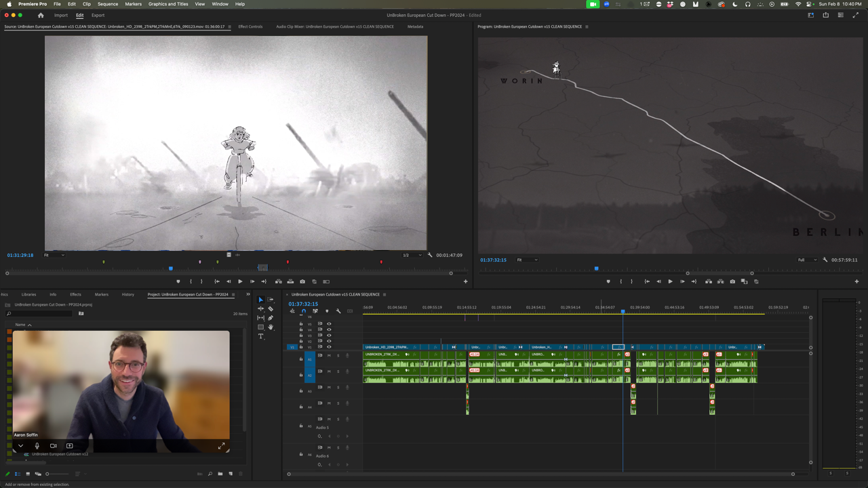Open the Sequence menu
This screenshot has width=868, height=488.
point(108,4)
